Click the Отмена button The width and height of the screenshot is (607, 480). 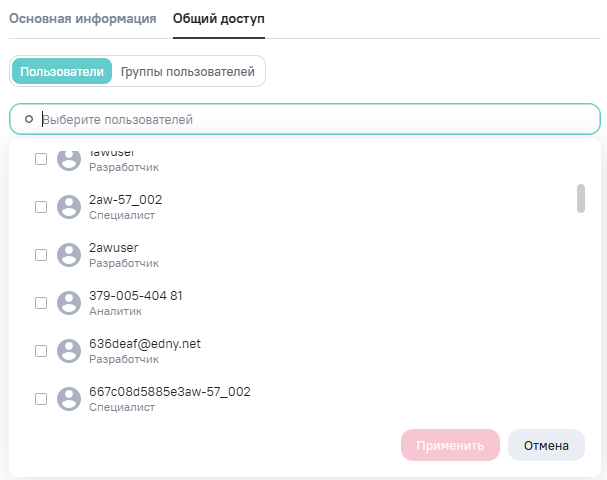click(x=546, y=446)
